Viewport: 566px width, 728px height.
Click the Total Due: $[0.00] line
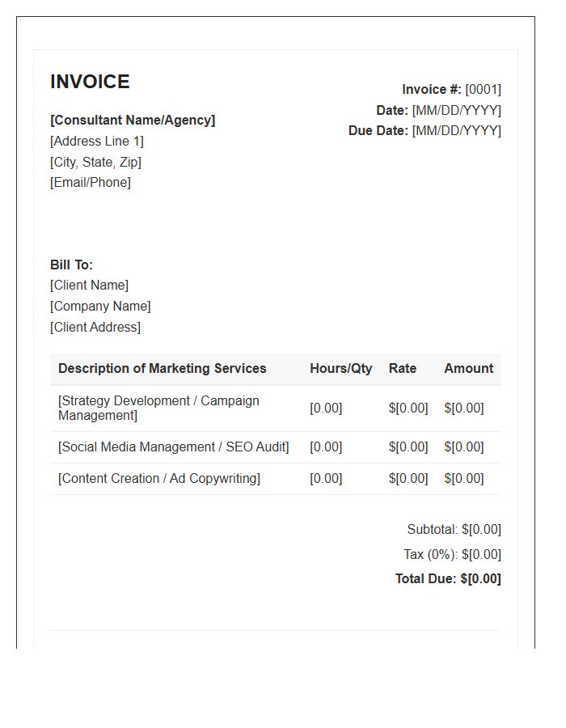(x=448, y=579)
